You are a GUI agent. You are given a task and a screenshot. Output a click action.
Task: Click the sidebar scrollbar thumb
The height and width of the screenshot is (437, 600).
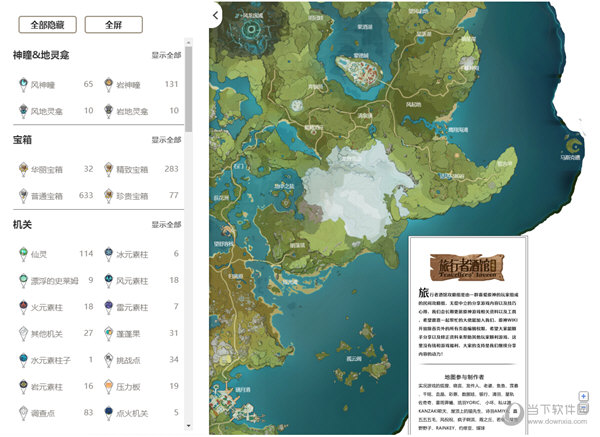click(x=188, y=90)
